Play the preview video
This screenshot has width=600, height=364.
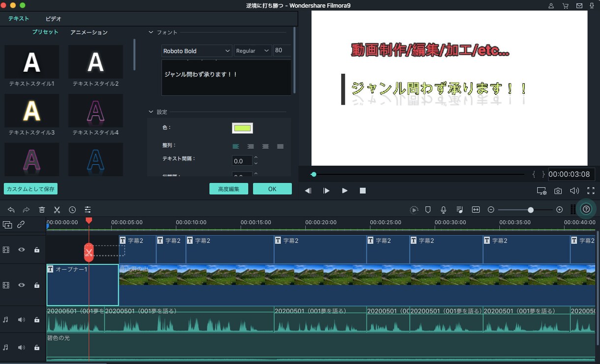click(345, 191)
